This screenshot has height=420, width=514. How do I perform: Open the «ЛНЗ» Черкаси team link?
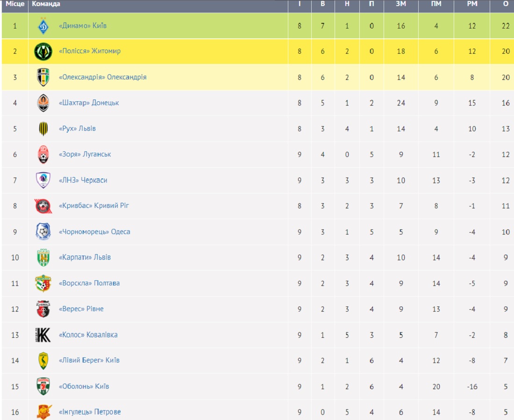click(x=83, y=180)
